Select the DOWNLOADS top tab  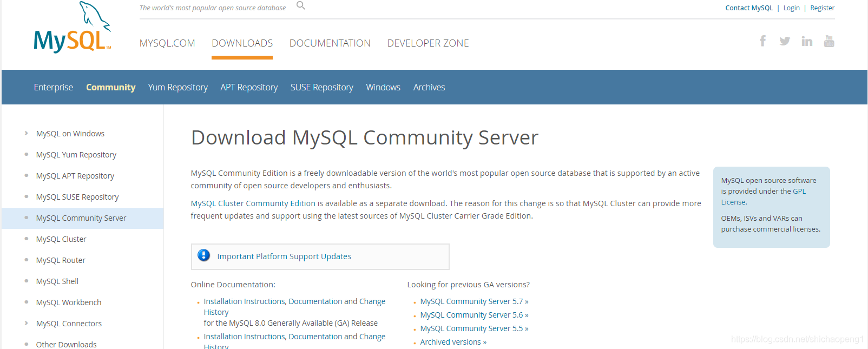tap(242, 43)
